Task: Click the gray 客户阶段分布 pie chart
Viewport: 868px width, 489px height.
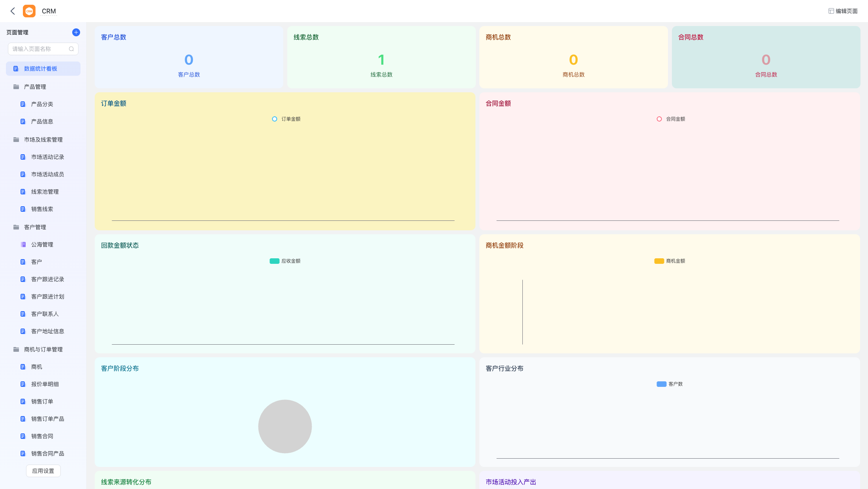Action: pyautogui.click(x=285, y=426)
